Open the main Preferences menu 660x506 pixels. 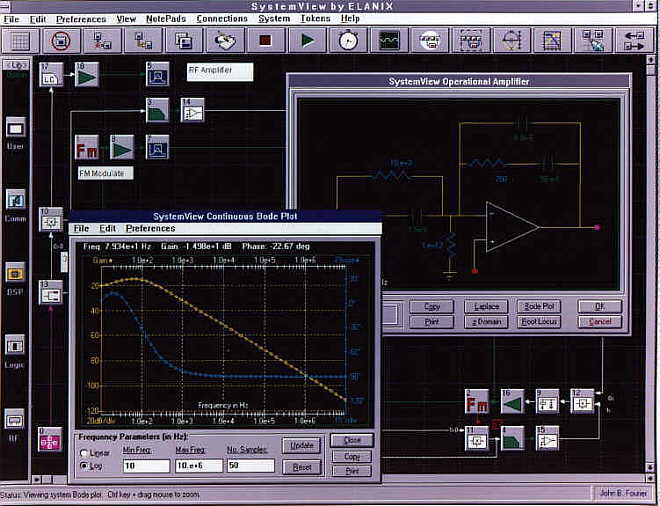(x=81, y=19)
